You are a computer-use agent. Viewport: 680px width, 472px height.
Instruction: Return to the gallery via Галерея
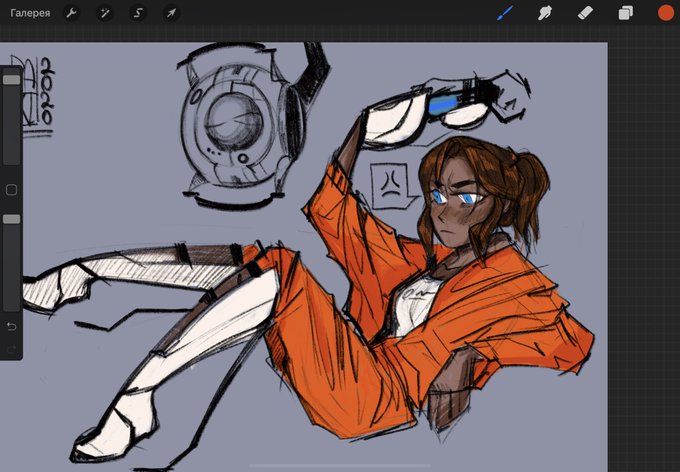(30, 13)
